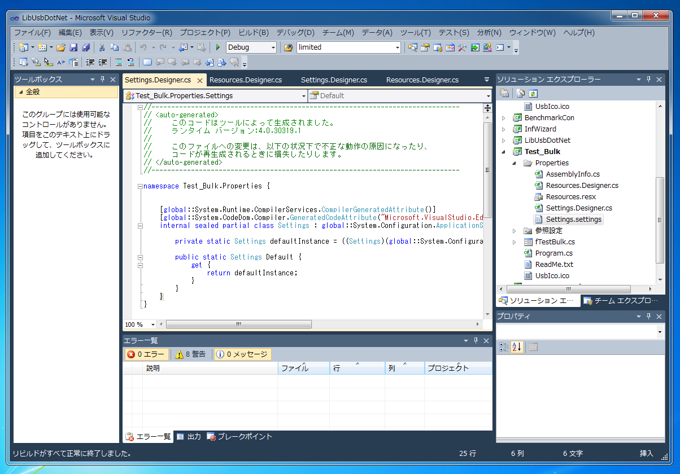Screen dimensions: 680x474
Task: Click the Command Window toolbar icon
Action: pyautogui.click(x=500, y=47)
